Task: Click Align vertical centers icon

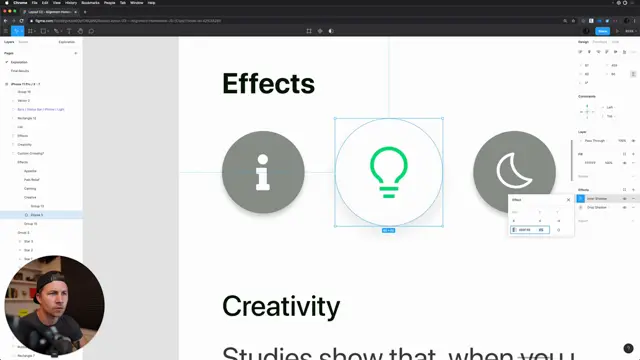Action: coord(616,52)
